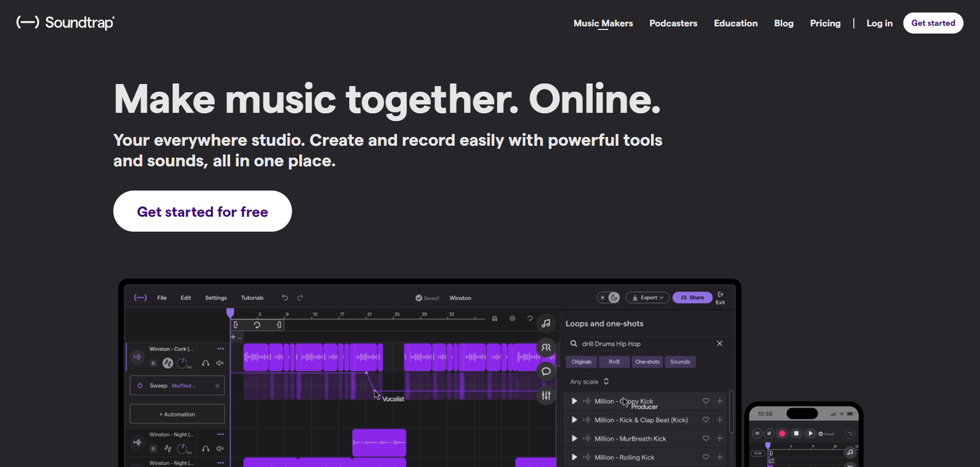980x467 pixels.
Task: Open the Muffled preset dropdown
Action: pos(184,386)
